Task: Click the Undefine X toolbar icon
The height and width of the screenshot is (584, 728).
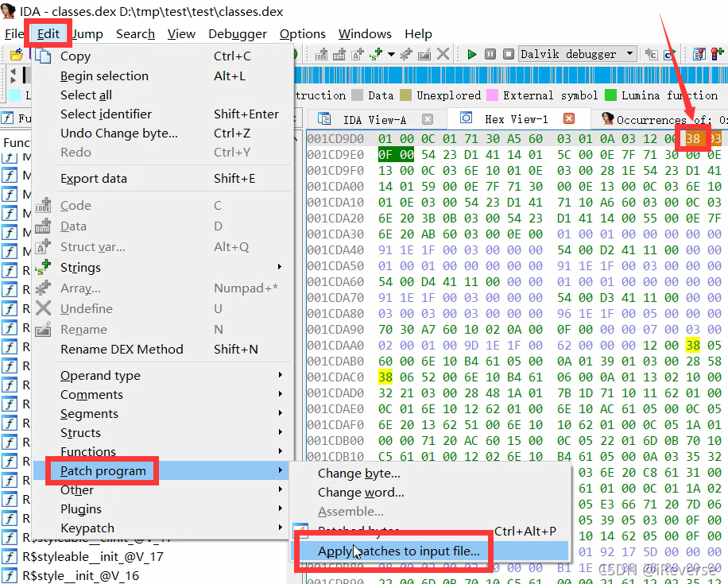Action: coord(443,54)
